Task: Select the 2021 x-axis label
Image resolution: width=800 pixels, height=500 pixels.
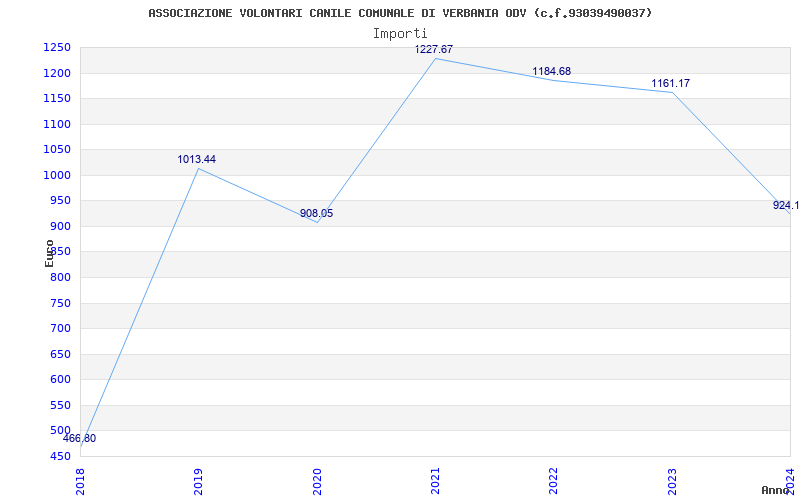Action: pyautogui.click(x=435, y=482)
